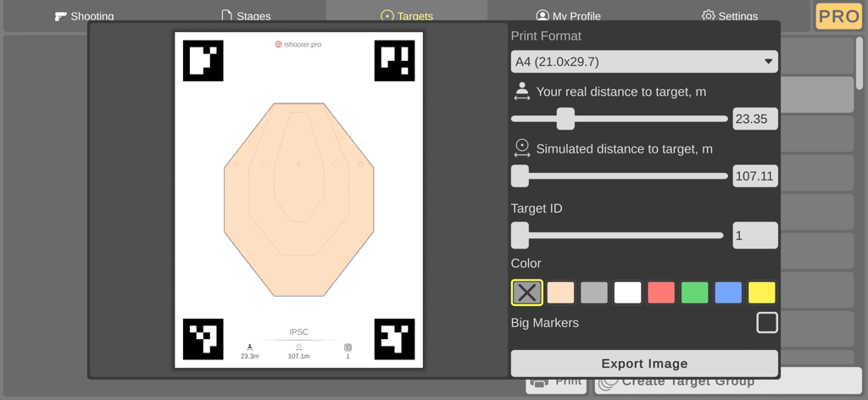This screenshot has height=400, width=868.
Task: Click the ID icon in preview footer
Action: pos(348,347)
